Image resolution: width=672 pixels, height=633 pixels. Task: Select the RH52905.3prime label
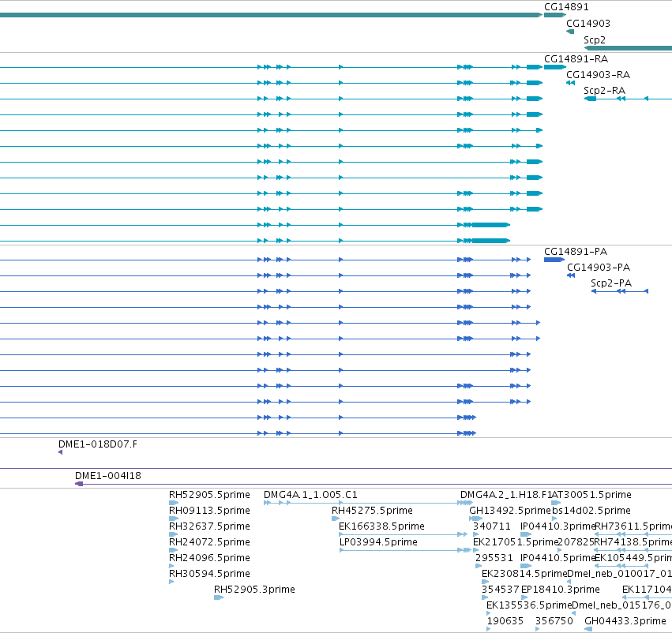point(254,590)
